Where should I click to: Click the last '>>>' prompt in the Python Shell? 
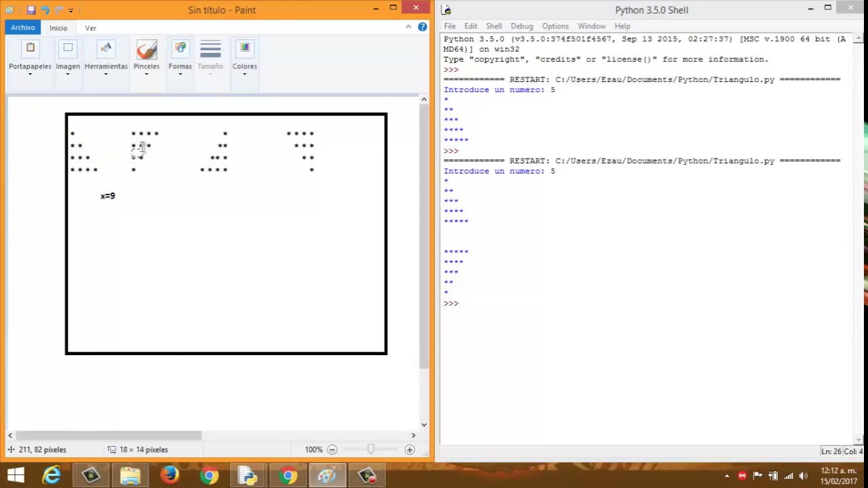click(451, 303)
